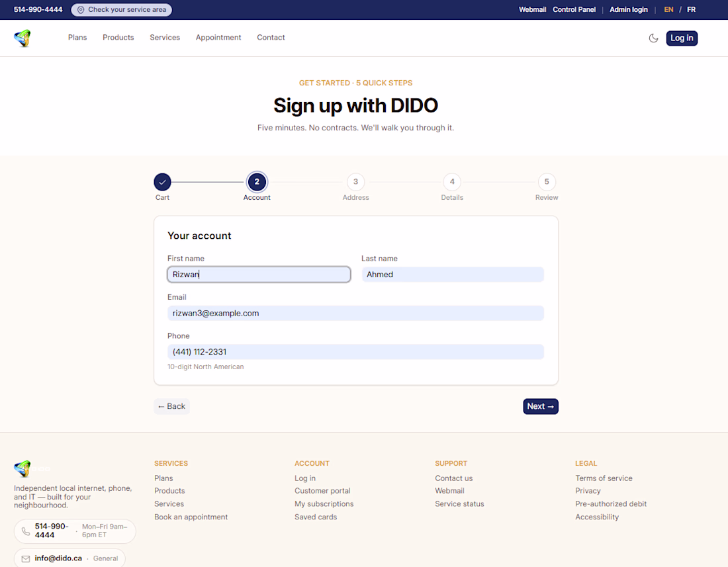The height and width of the screenshot is (567, 728).
Task: Open Pre-authorized debit link
Action: [611, 504]
